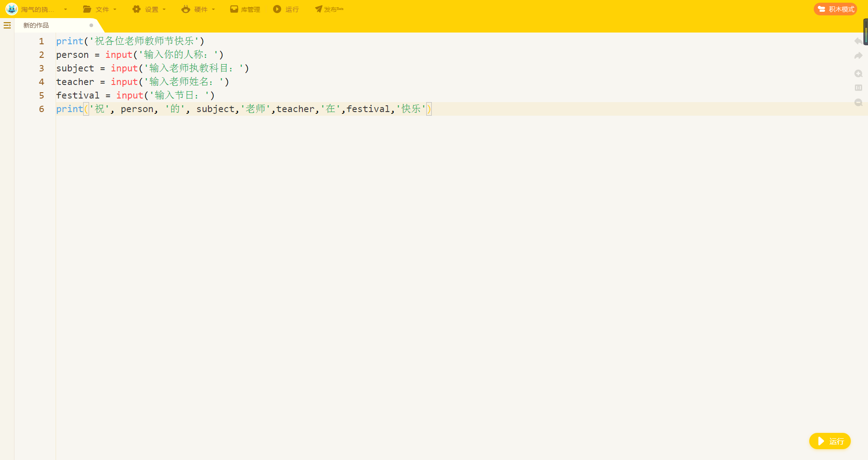Click the string '输入老师执教科目：'
This screenshot has height=460, width=868.
coord(194,68)
